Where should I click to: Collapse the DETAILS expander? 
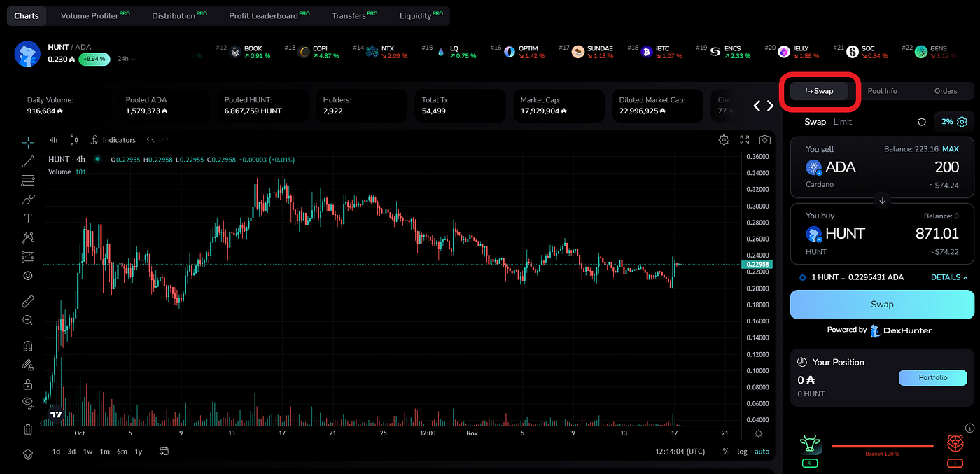tap(949, 277)
